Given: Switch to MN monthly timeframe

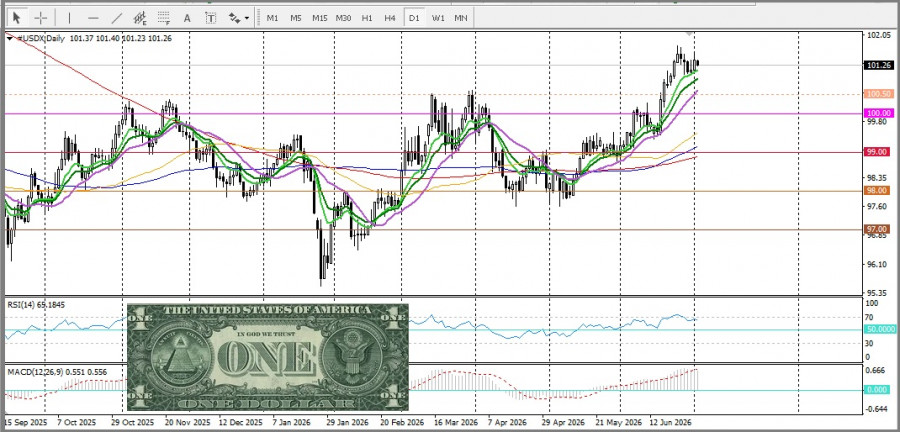Looking at the screenshot, I should (x=461, y=18).
